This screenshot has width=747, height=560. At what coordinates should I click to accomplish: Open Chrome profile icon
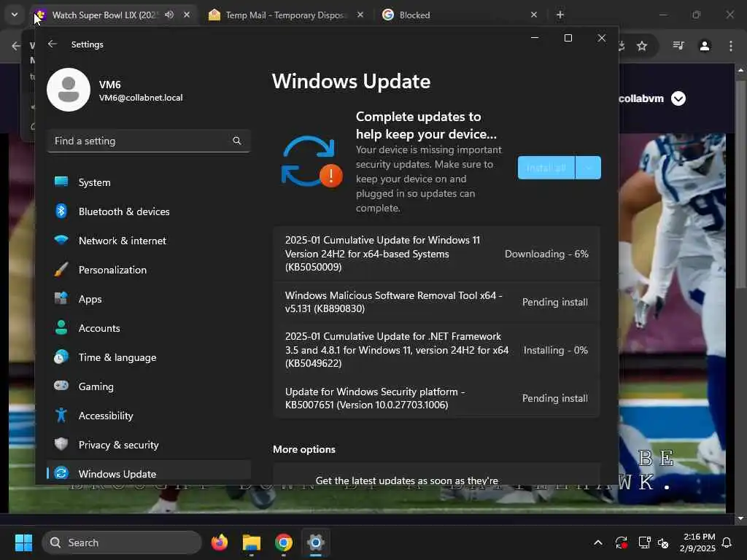click(x=705, y=46)
